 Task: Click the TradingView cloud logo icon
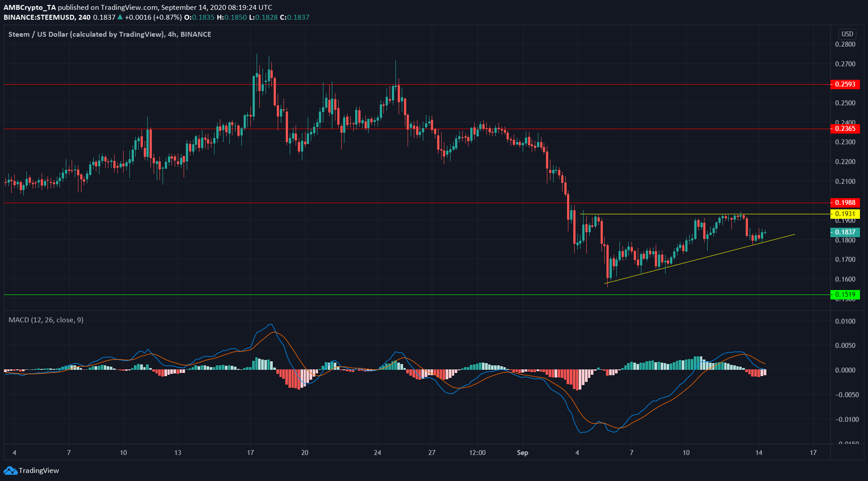pos(10,471)
